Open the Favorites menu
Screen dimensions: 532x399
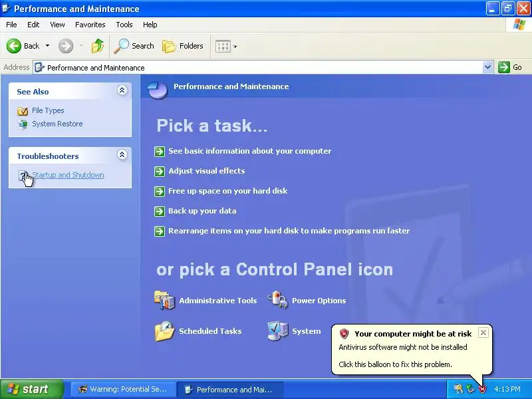(90, 25)
